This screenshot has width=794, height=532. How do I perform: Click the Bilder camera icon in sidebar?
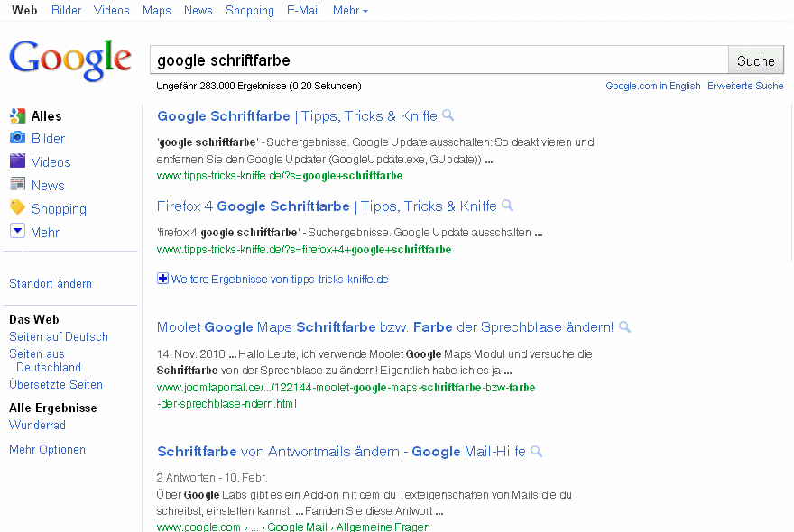18,138
